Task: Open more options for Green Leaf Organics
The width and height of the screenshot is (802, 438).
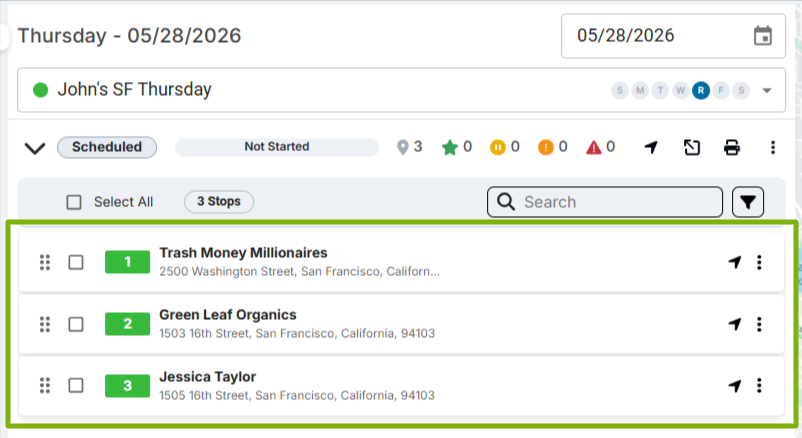Action: (759, 324)
